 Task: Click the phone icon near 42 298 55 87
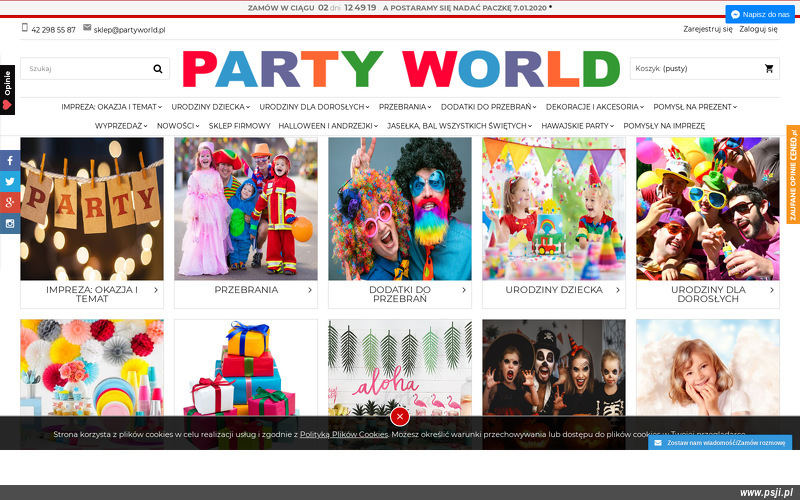(24, 28)
